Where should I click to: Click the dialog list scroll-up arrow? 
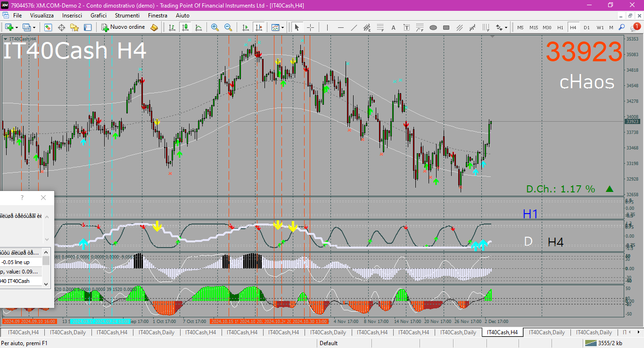coord(46,252)
